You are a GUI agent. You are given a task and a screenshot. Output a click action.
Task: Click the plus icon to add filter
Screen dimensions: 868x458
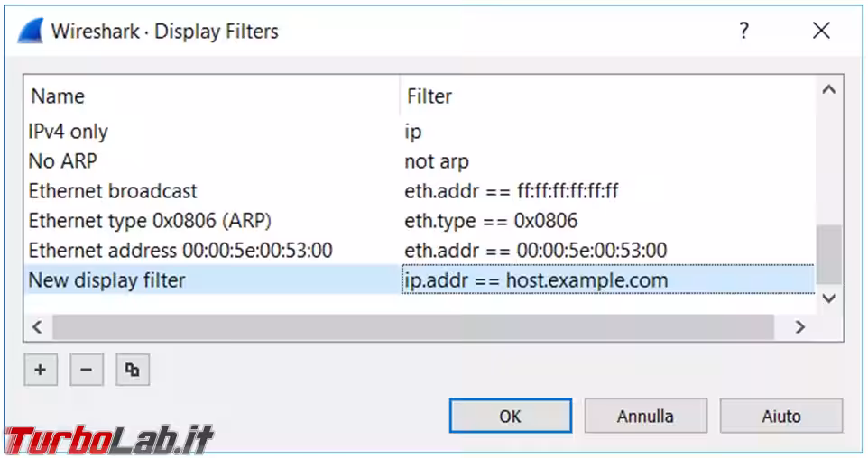click(41, 370)
